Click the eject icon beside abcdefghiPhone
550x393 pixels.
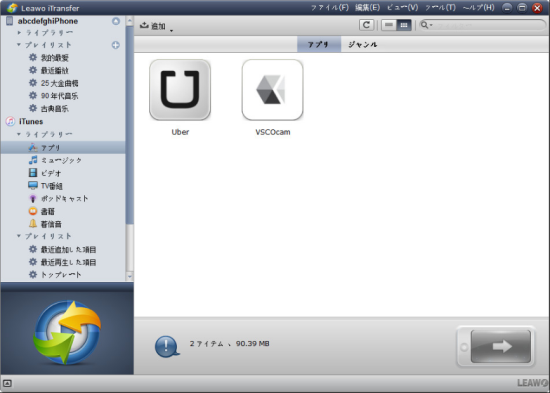[116, 21]
